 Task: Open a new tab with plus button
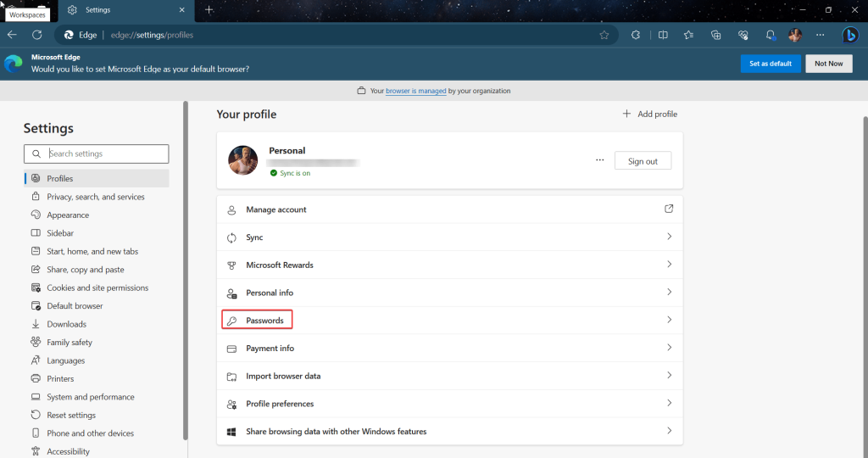point(209,10)
